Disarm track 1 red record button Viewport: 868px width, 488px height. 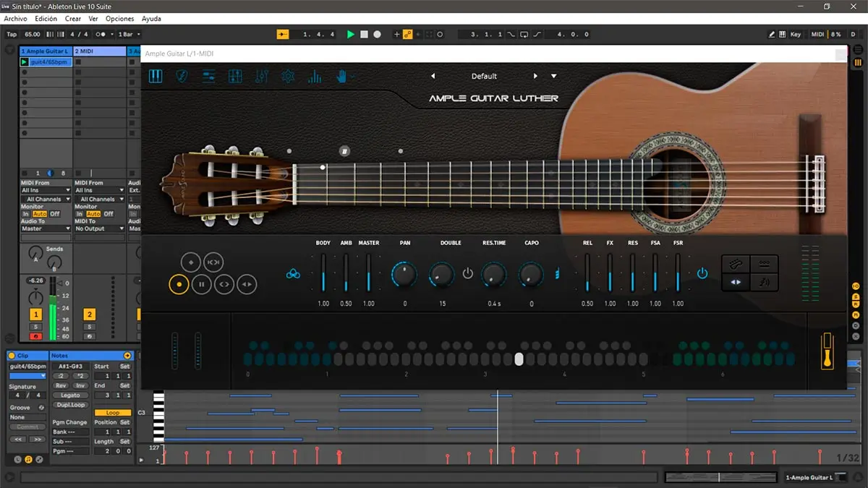coord(35,336)
